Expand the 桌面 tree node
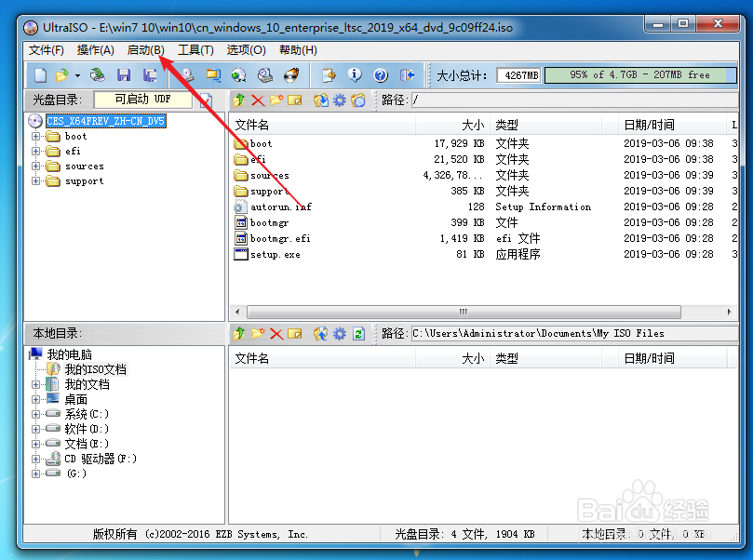753x560 pixels. (x=36, y=399)
